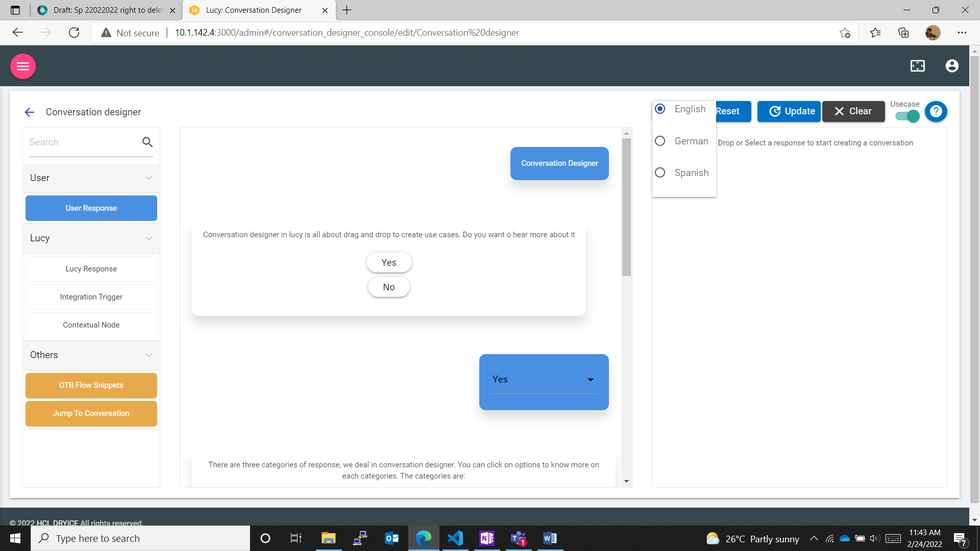Toggle the Usecase switch
This screenshot has height=551, width=980.
tap(908, 116)
